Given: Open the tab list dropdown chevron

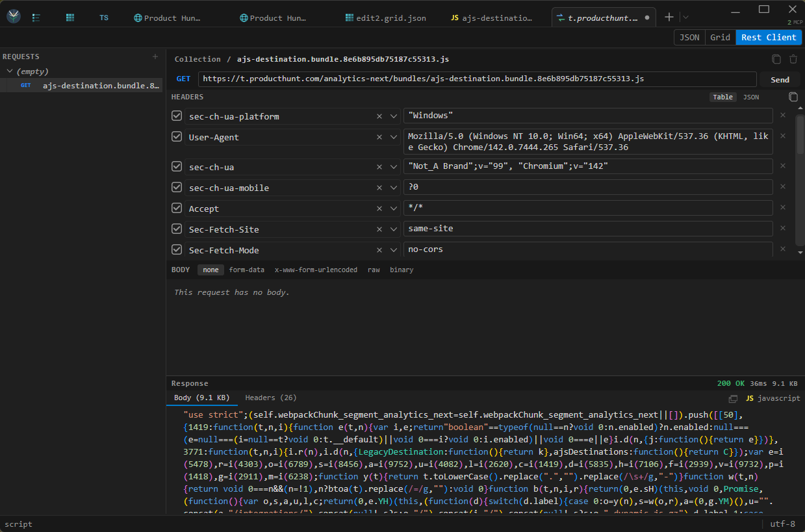Looking at the screenshot, I should [685, 18].
